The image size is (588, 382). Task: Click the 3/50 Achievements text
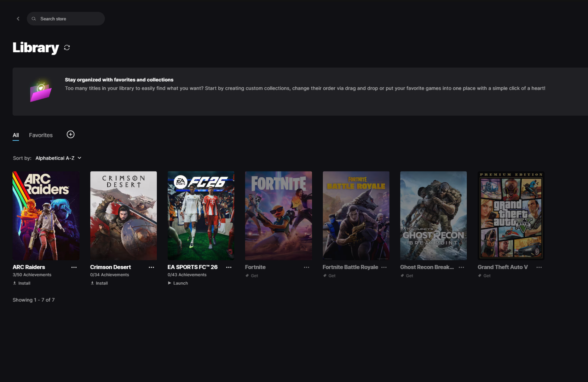(32, 275)
